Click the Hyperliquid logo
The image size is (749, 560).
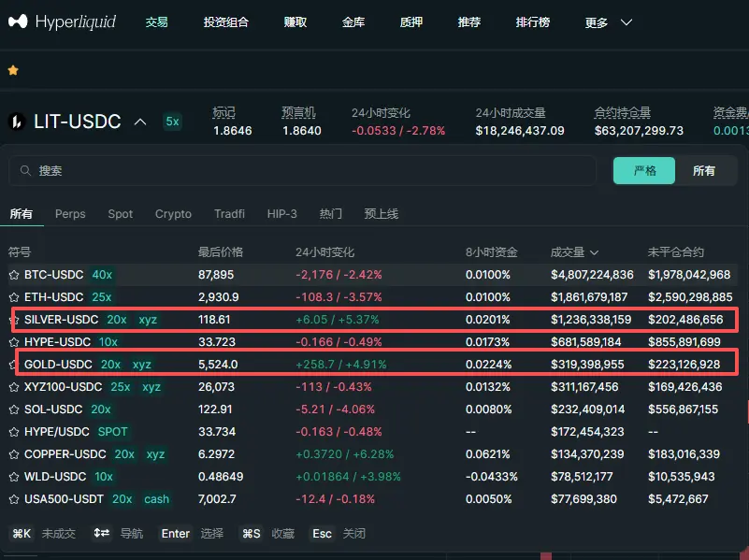pos(62,22)
